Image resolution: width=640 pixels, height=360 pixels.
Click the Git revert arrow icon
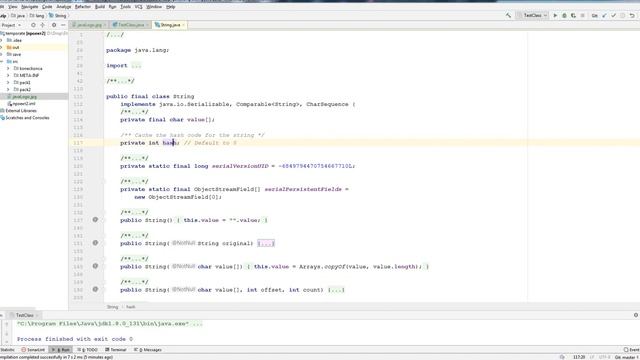632,16
